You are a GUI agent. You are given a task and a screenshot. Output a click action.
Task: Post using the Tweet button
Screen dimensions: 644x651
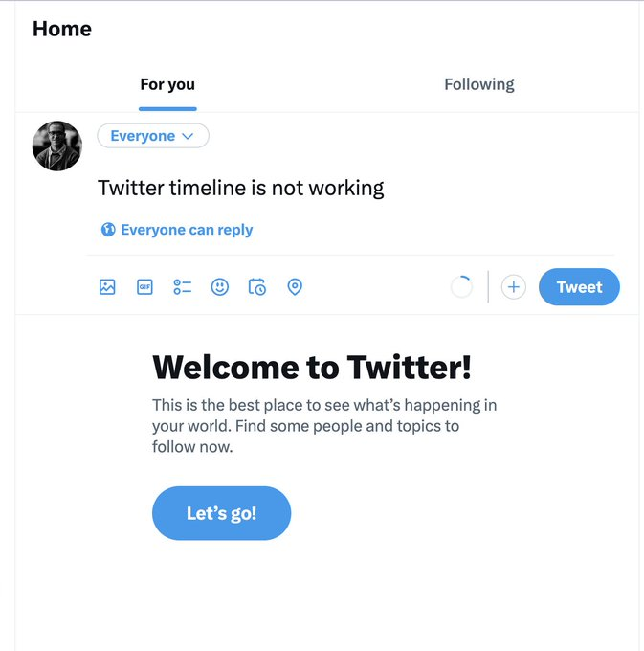tap(579, 287)
